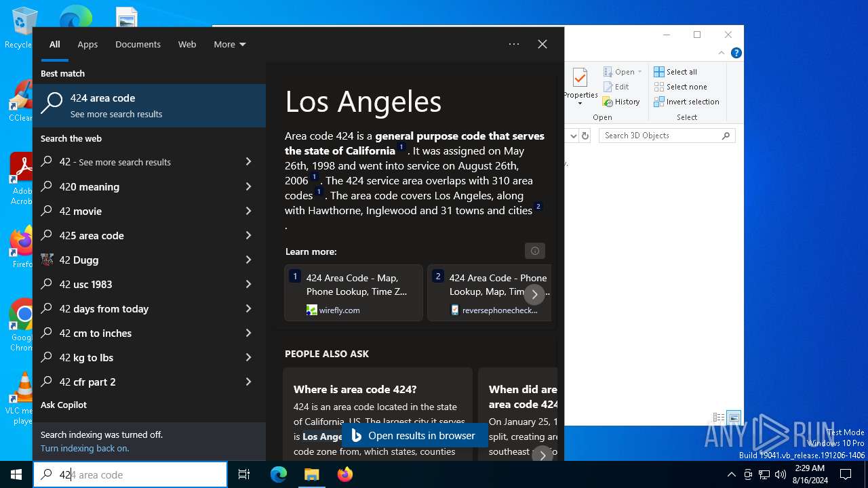
Task: Switch to the Documents search tab
Action: click(138, 44)
